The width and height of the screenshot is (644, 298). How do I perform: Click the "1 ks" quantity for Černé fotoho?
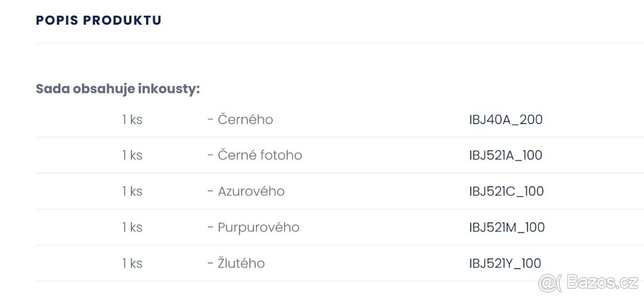(x=132, y=155)
